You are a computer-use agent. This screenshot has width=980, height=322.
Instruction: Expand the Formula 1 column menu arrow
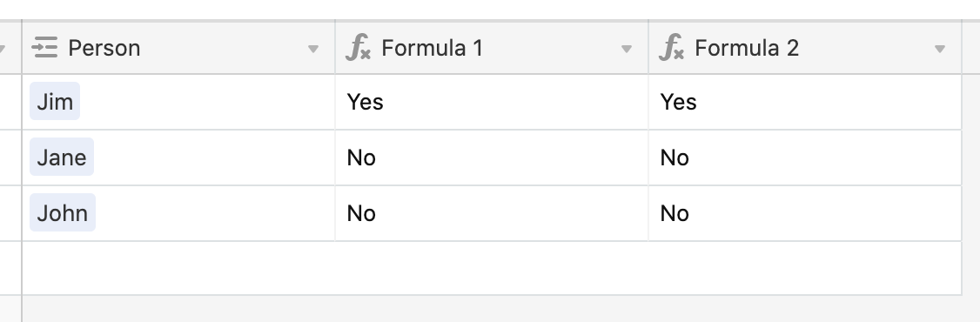click(627, 50)
